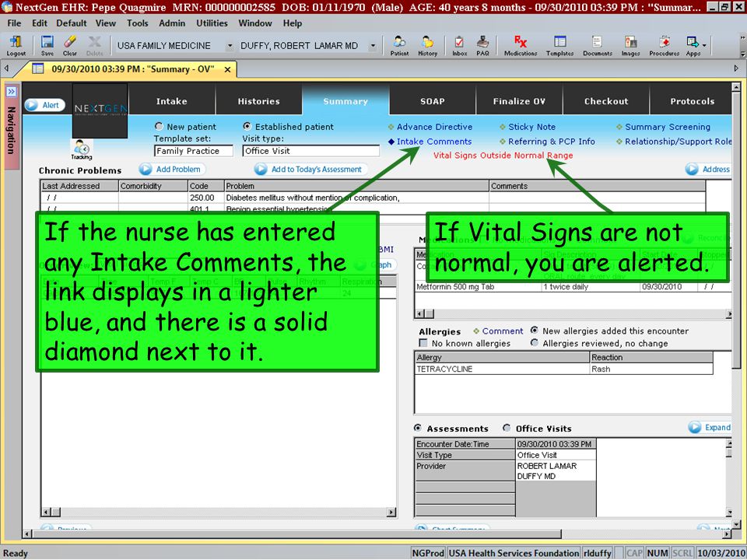Open the Inbox icon
The height and width of the screenshot is (560, 747).
click(459, 46)
